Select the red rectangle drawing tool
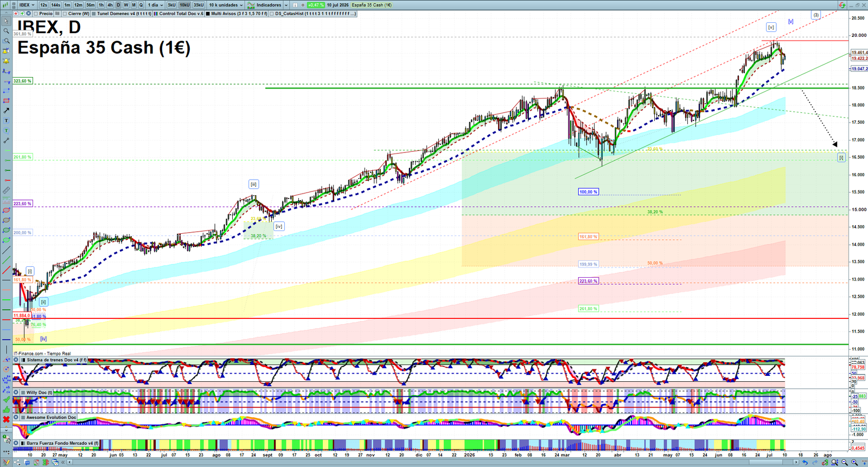 click(6, 101)
